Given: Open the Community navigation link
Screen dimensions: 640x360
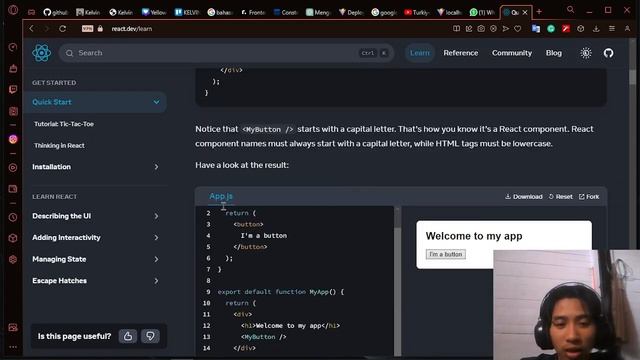Looking at the screenshot, I should click(x=512, y=53).
